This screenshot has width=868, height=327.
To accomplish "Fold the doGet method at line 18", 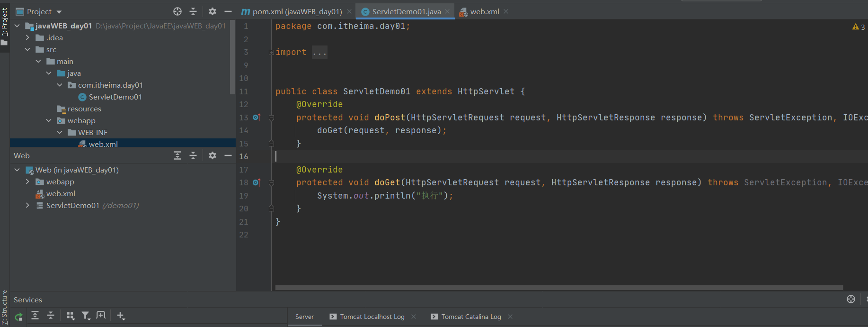I will click(271, 182).
